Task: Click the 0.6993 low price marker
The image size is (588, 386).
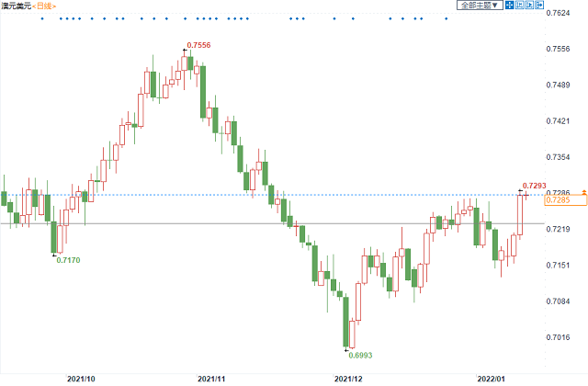Action: (x=360, y=354)
